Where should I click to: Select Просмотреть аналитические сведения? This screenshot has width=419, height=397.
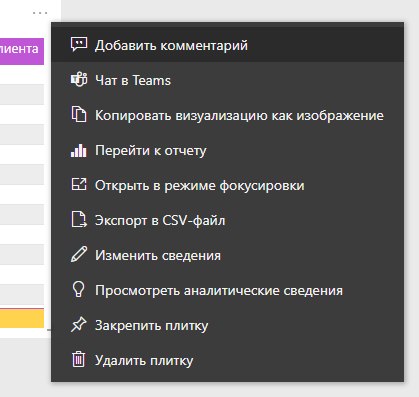[227, 290]
